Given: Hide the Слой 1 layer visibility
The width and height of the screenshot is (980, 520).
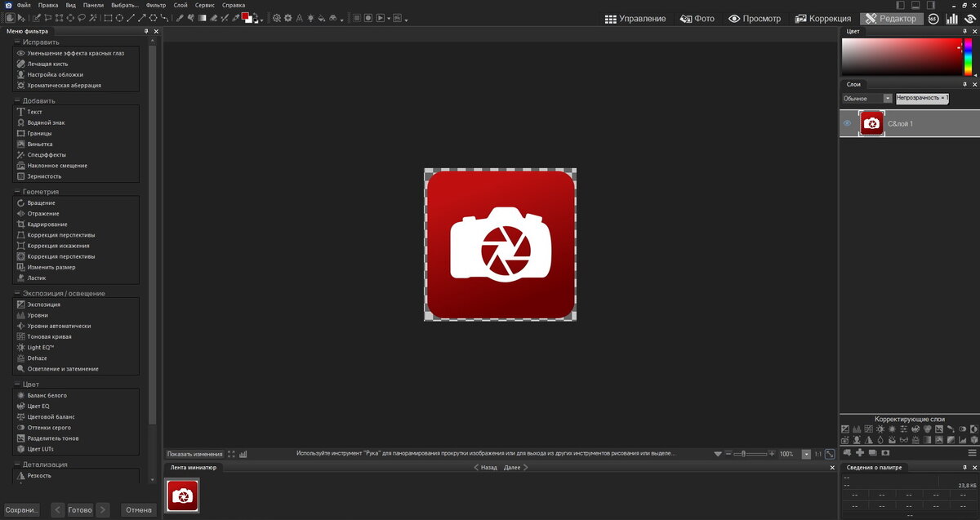Looking at the screenshot, I should [x=847, y=123].
